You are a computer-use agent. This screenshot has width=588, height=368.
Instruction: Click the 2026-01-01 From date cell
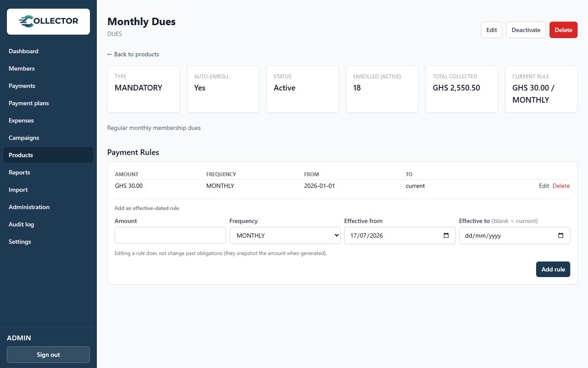click(320, 186)
